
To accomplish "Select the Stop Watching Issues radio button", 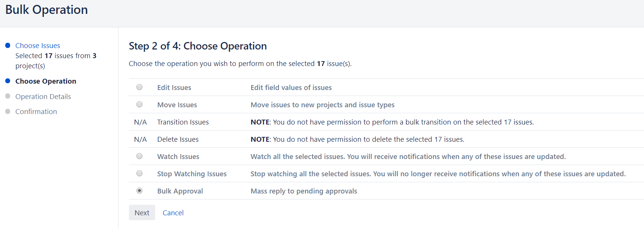I will pyautogui.click(x=139, y=174).
